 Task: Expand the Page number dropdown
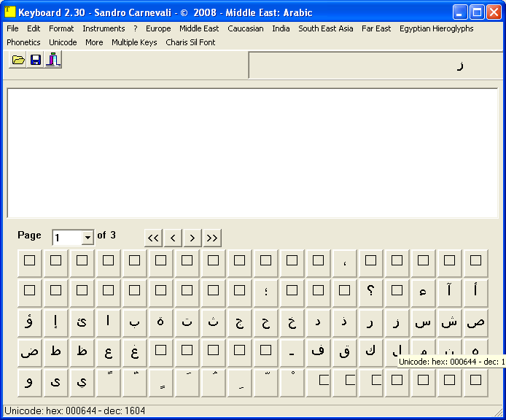(x=87, y=238)
